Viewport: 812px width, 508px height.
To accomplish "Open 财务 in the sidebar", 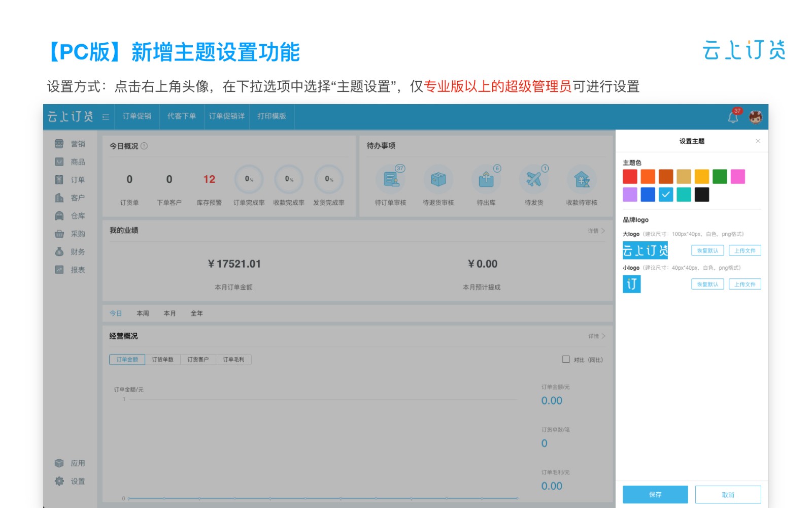I will (x=70, y=252).
